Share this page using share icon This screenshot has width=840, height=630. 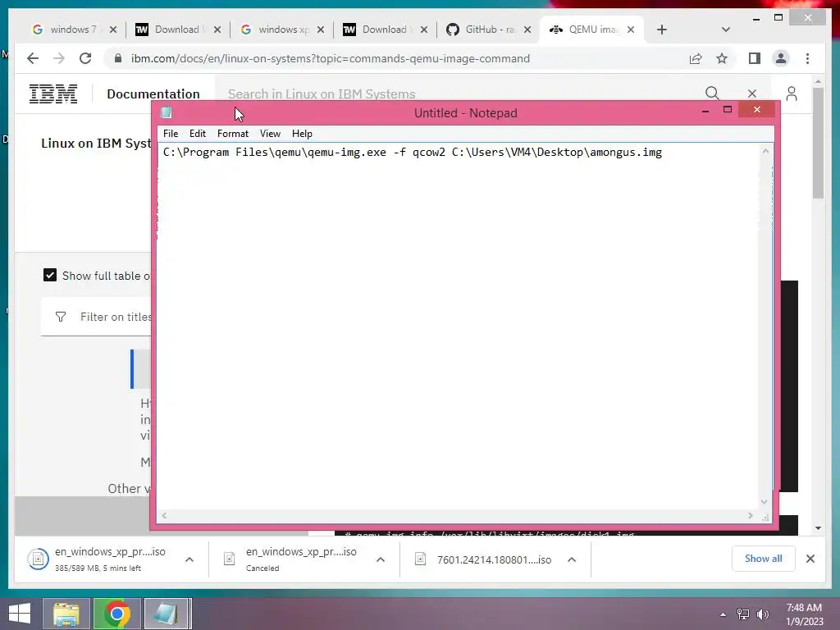click(696, 58)
